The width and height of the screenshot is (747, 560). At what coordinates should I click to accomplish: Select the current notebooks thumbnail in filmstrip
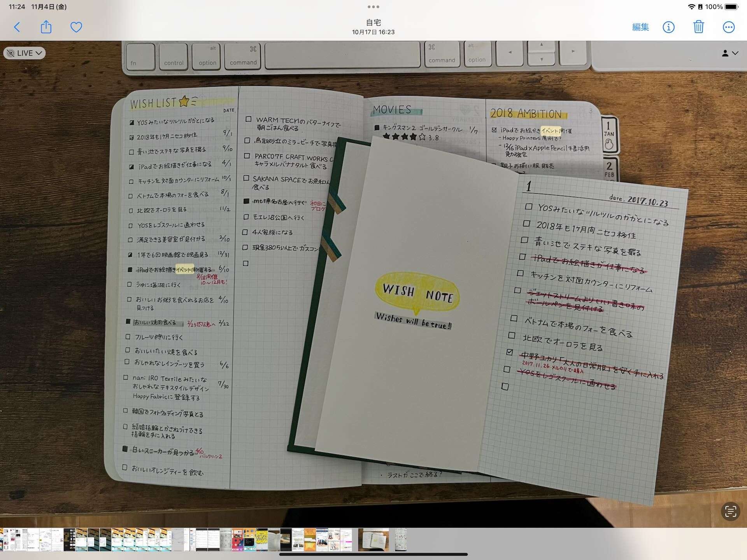click(373, 539)
